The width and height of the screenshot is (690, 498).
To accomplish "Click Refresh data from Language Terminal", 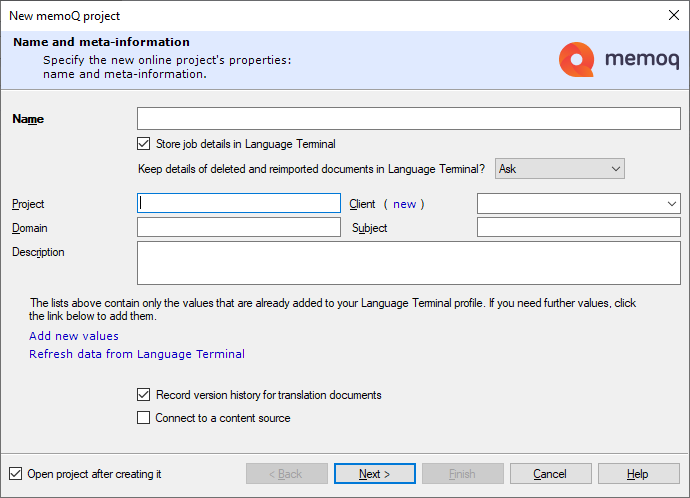I will pyautogui.click(x=137, y=354).
